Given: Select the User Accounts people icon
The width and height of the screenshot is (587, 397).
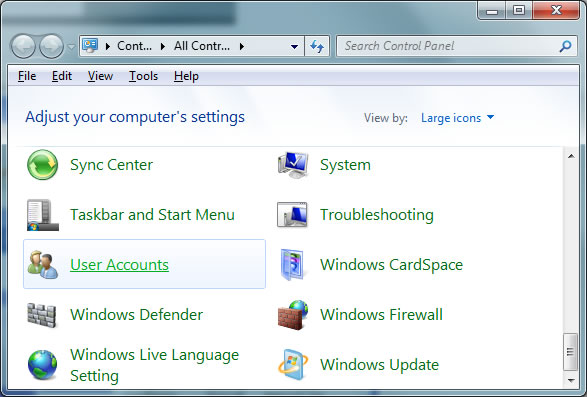Looking at the screenshot, I should pyautogui.click(x=43, y=264).
